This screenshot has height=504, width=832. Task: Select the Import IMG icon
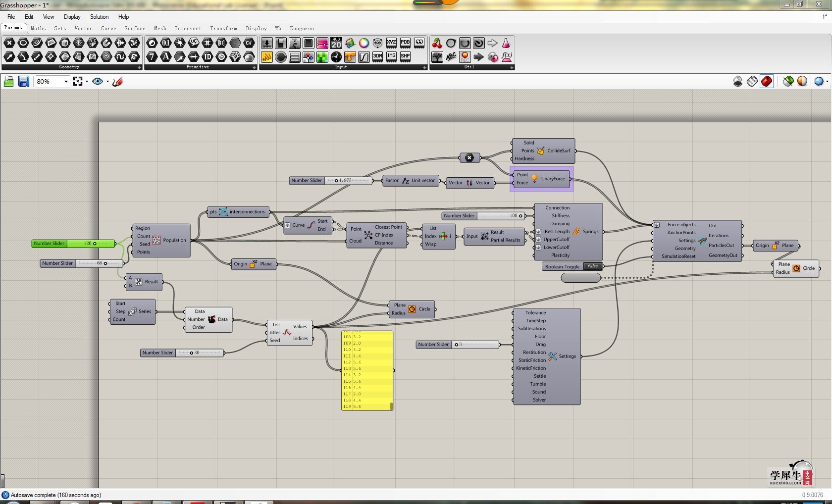(391, 57)
